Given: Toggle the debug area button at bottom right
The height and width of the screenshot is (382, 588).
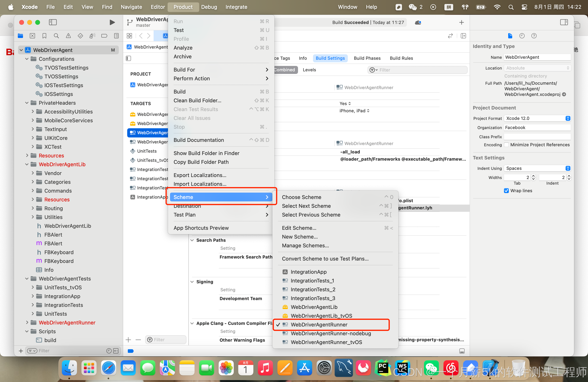Looking at the screenshot, I should coord(462,351).
